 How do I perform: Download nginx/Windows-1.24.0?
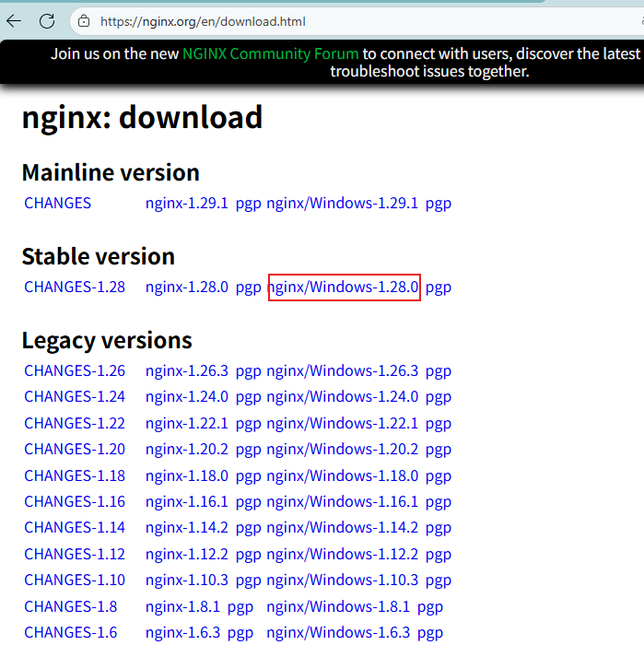(342, 397)
